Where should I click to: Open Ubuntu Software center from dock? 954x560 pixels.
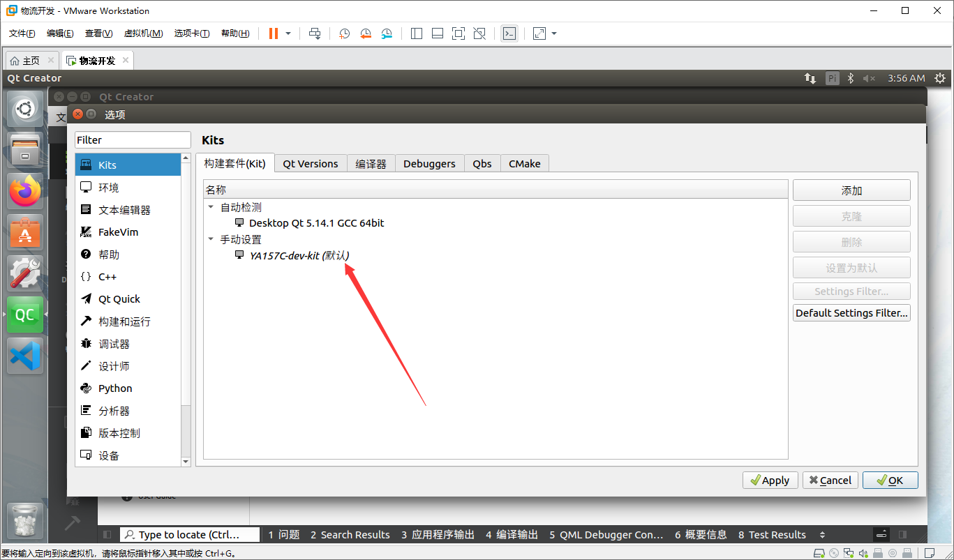(x=25, y=232)
